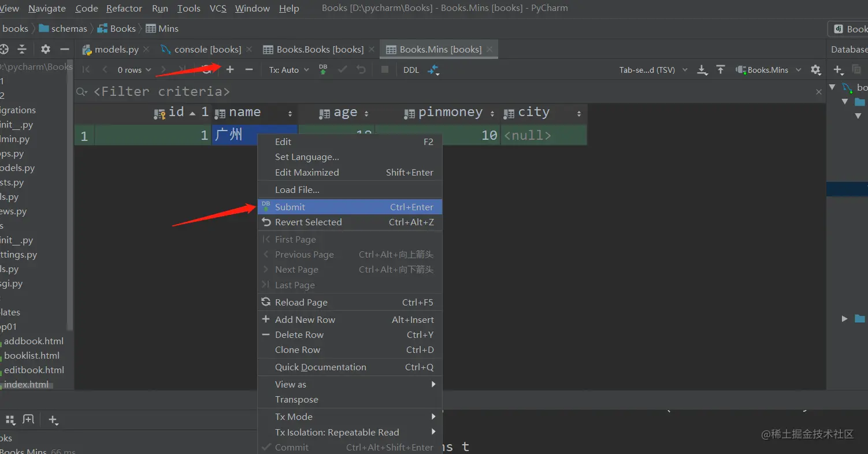Select Edit Maximized in context menu
The width and height of the screenshot is (868, 454).
coord(350,172)
